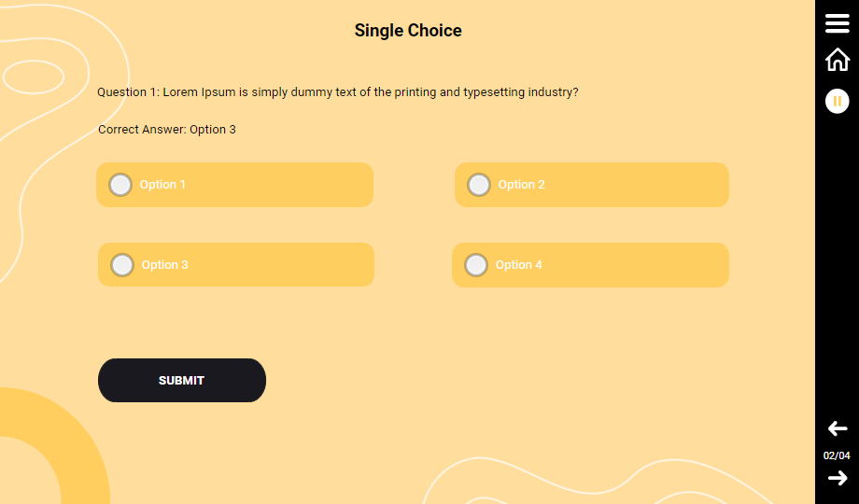Click the Option 4 answer label
Image resolution: width=859 pixels, height=504 pixels.
pyautogui.click(x=518, y=265)
